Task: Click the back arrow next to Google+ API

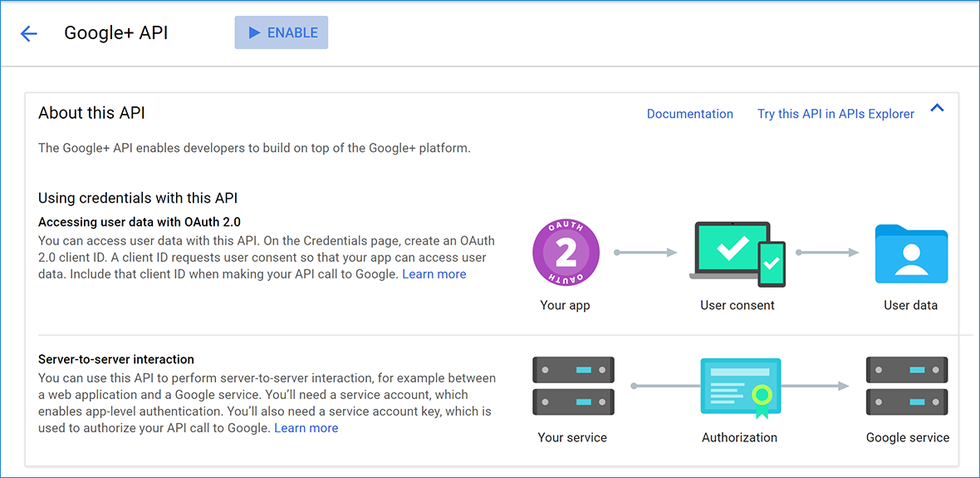Action: [29, 33]
